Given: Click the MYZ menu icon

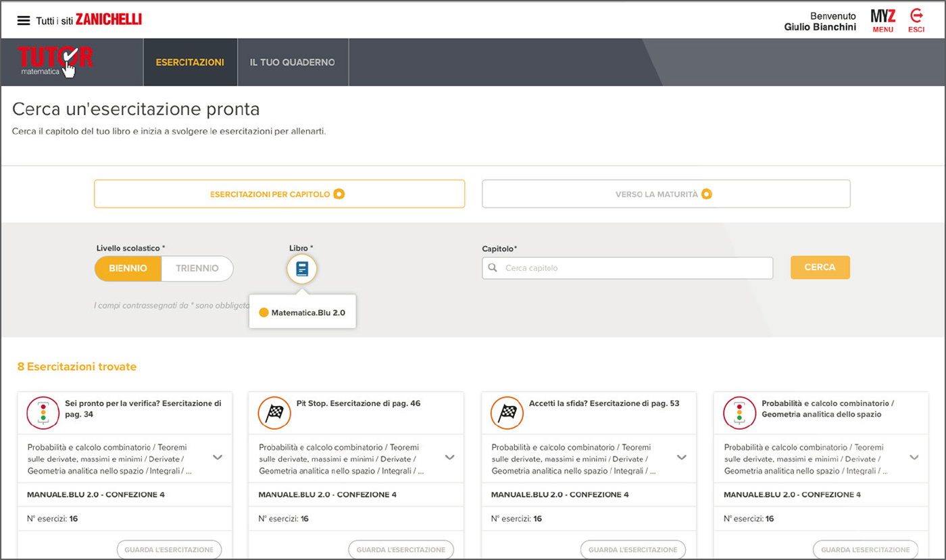Looking at the screenshot, I should (x=882, y=20).
